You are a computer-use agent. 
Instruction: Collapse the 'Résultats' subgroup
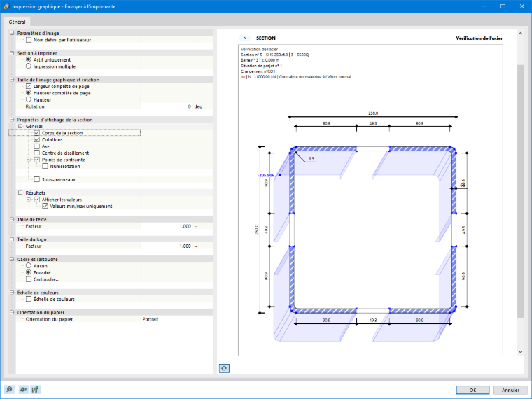coord(20,192)
